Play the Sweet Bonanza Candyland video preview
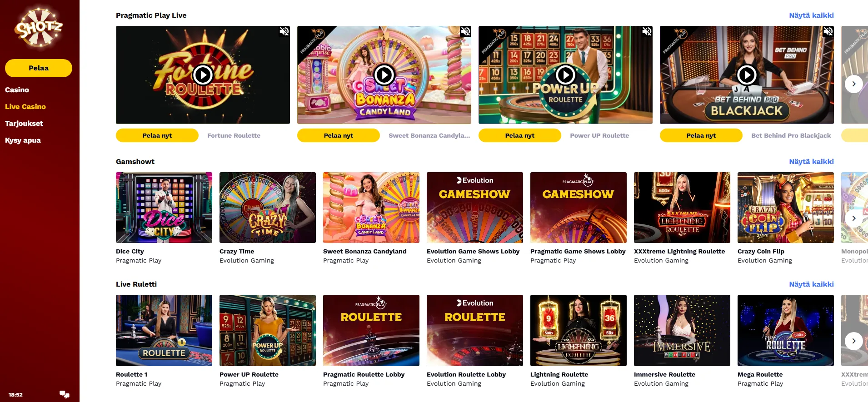This screenshot has width=868, height=402. tap(384, 75)
